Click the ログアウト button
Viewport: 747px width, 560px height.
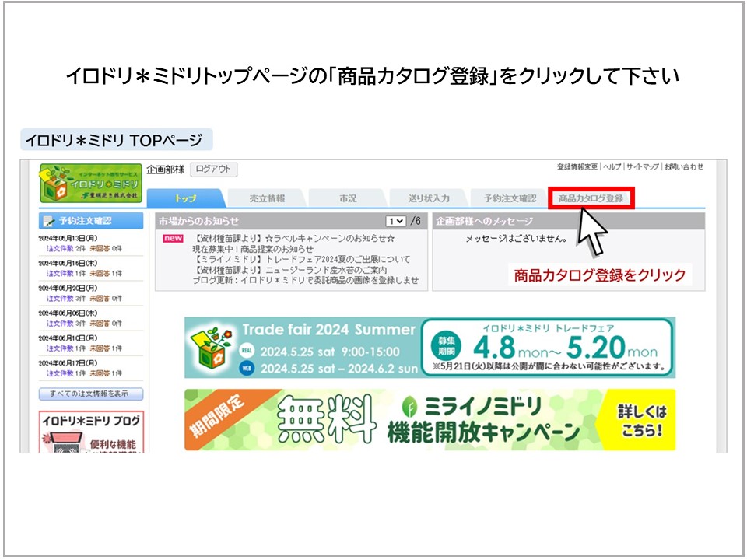[x=213, y=170]
